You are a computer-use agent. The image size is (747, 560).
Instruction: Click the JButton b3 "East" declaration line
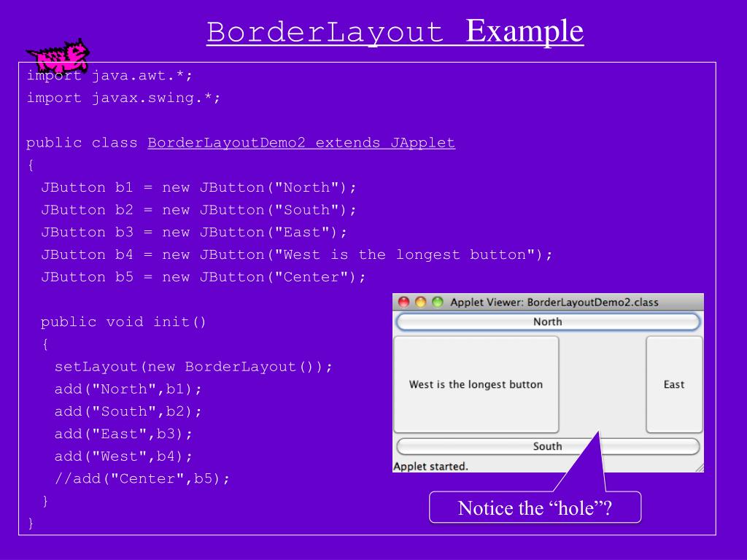coord(194,232)
